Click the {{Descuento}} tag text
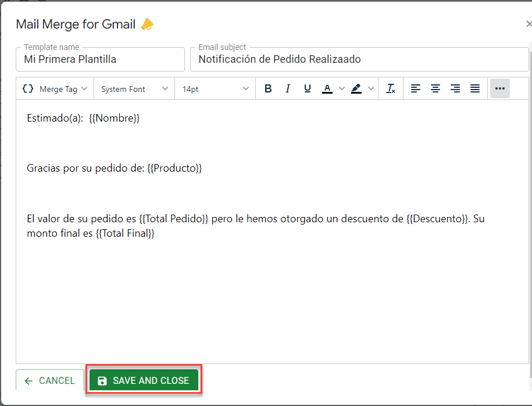 [x=438, y=219]
